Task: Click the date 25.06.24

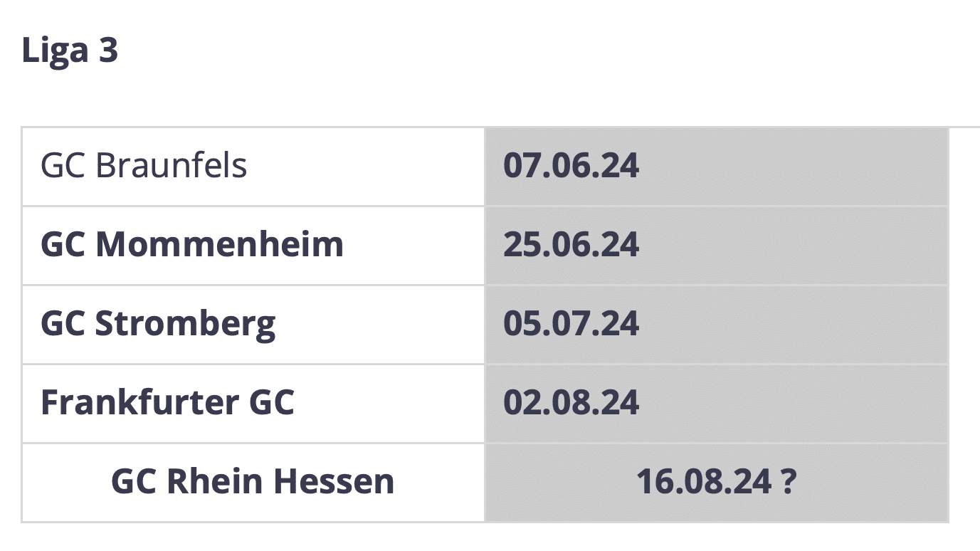Action: 571,245
